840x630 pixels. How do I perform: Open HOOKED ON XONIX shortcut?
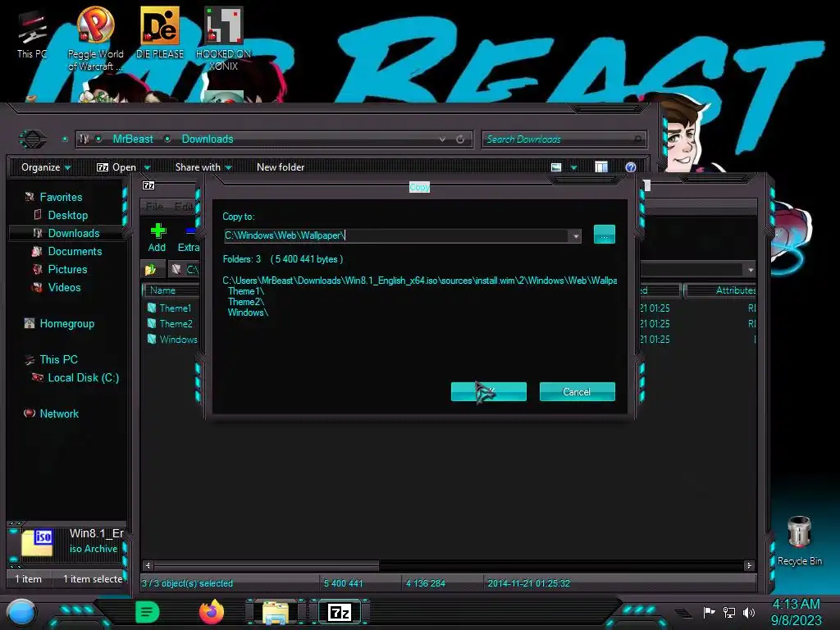(223, 39)
